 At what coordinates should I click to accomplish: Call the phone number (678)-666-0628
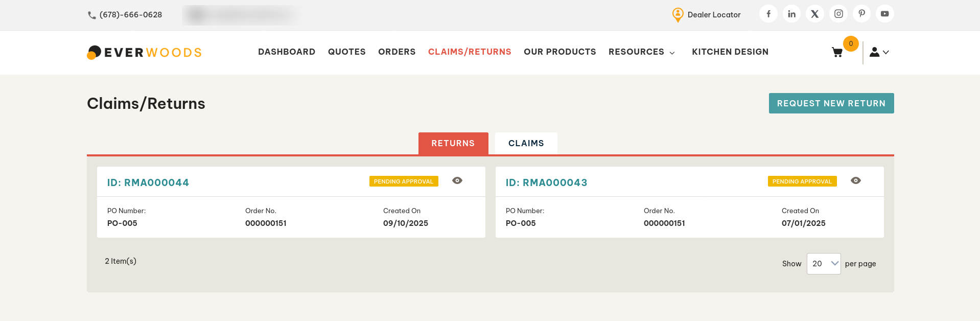[x=130, y=15]
